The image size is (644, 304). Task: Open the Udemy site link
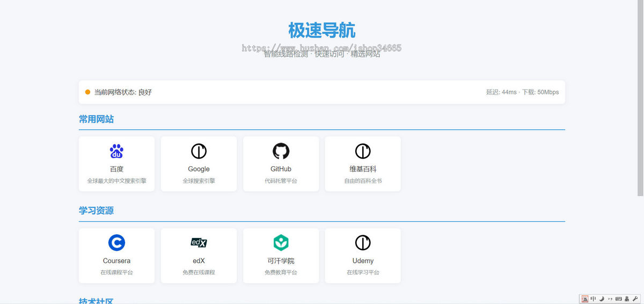[x=363, y=256]
